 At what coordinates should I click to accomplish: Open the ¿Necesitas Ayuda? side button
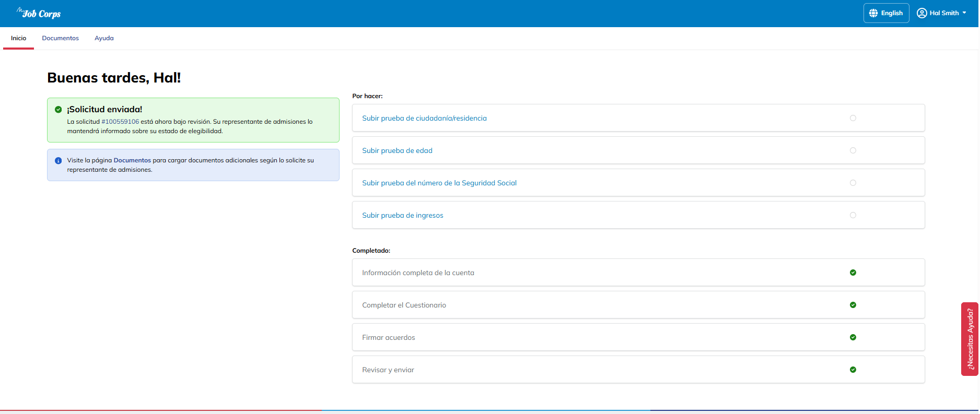[970, 339]
